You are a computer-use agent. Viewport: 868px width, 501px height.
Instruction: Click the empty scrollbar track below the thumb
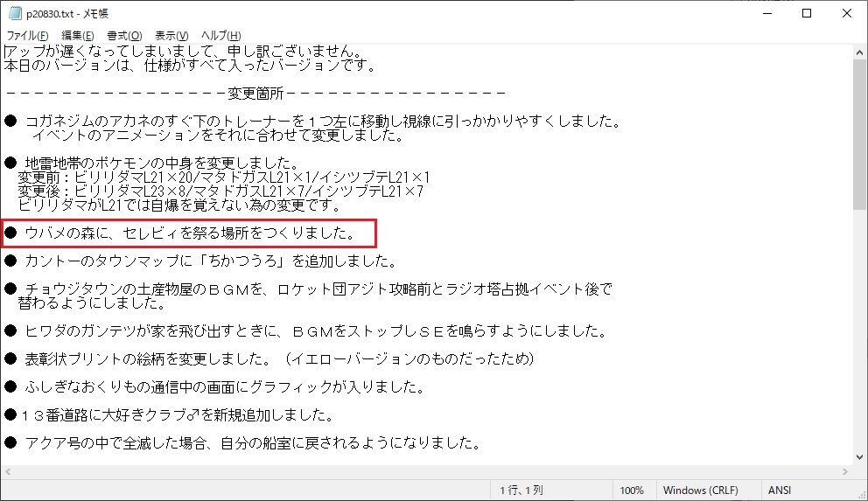[859, 350]
